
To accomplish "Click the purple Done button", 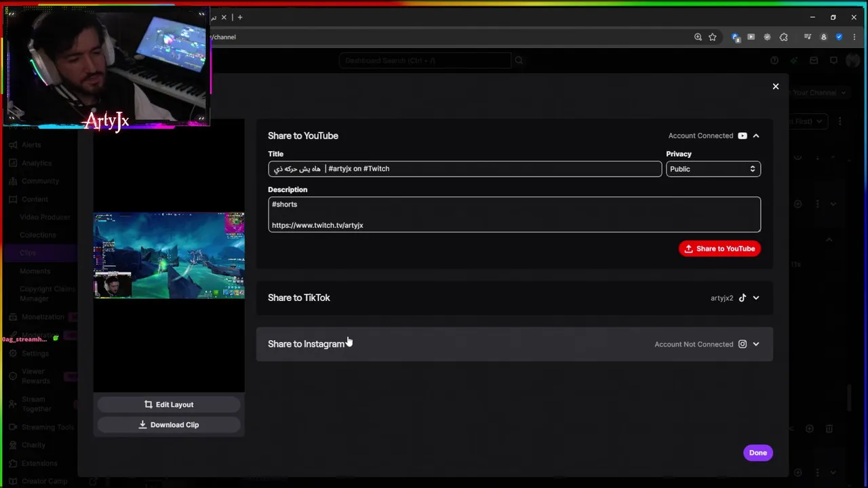I will point(757,453).
